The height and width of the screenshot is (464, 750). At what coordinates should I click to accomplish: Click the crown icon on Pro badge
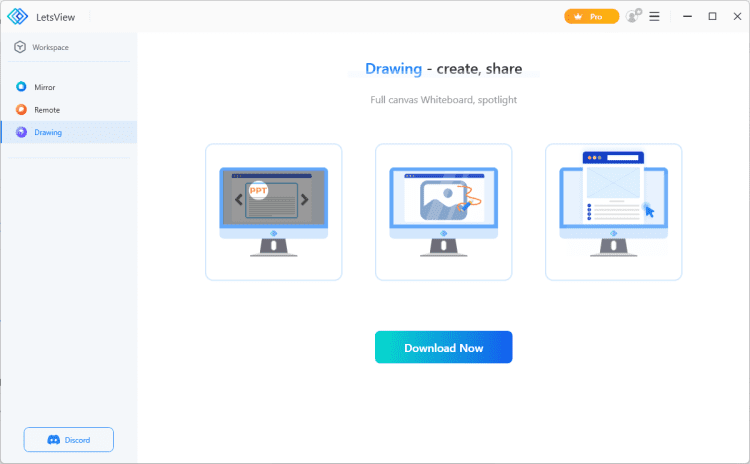[578, 17]
